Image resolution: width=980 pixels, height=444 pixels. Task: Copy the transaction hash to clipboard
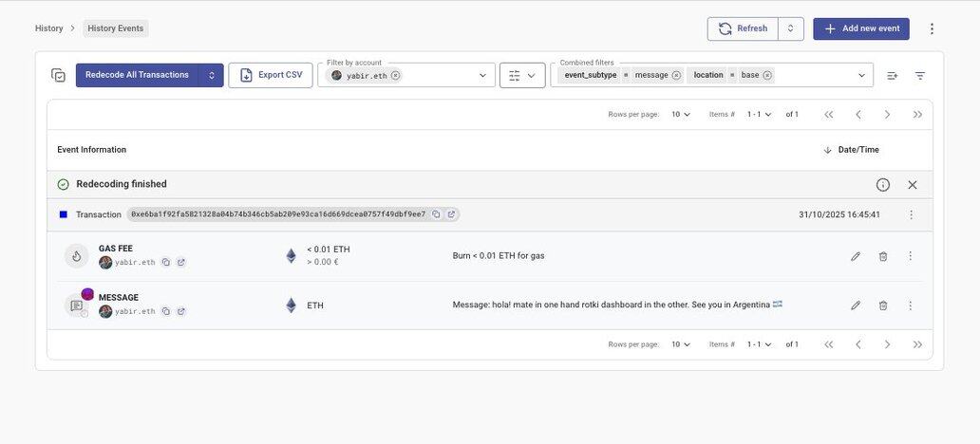coord(436,214)
